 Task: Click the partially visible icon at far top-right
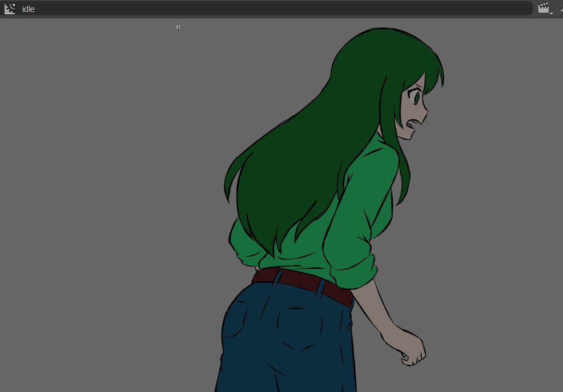point(560,9)
